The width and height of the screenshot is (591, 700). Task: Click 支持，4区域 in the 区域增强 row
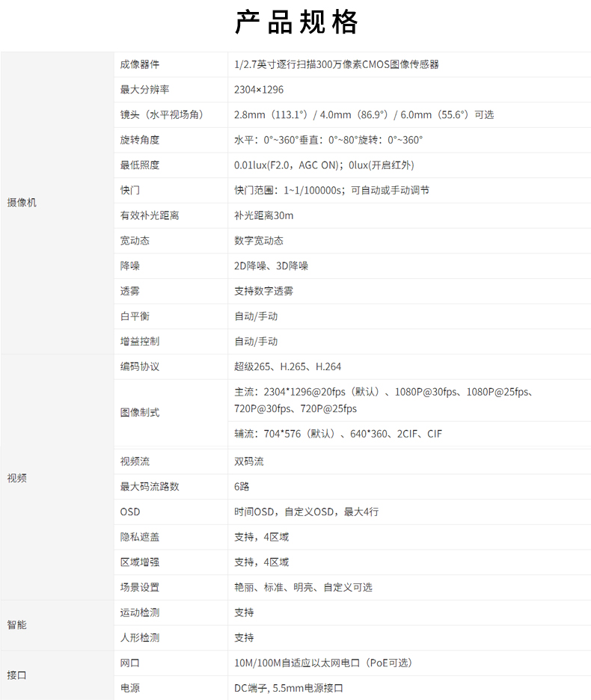click(261, 562)
